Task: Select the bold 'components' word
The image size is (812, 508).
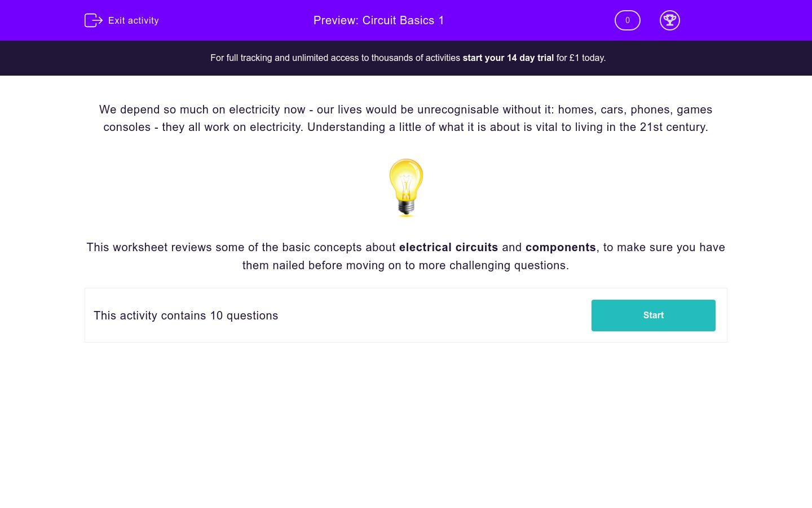Action: pyautogui.click(x=561, y=247)
